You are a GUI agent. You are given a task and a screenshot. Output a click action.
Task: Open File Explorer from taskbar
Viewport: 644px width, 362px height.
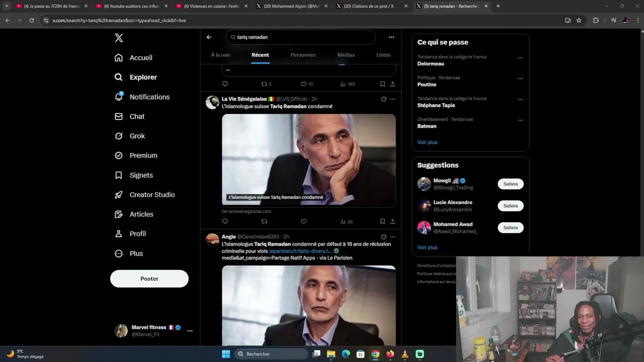click(331, 354)
